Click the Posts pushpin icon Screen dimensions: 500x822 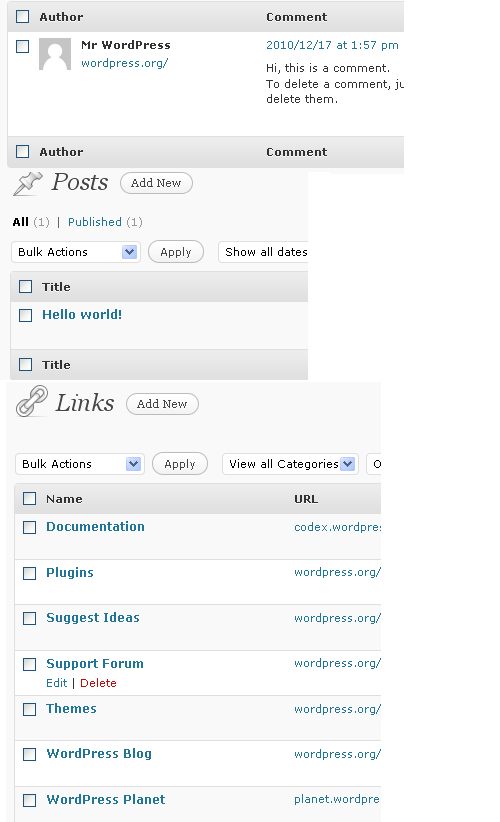[x=27, y=183]
